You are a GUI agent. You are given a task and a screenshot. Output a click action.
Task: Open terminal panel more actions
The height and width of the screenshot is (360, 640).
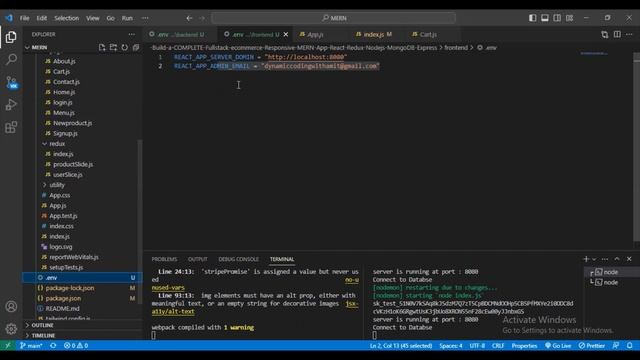(x=605, y=259)
